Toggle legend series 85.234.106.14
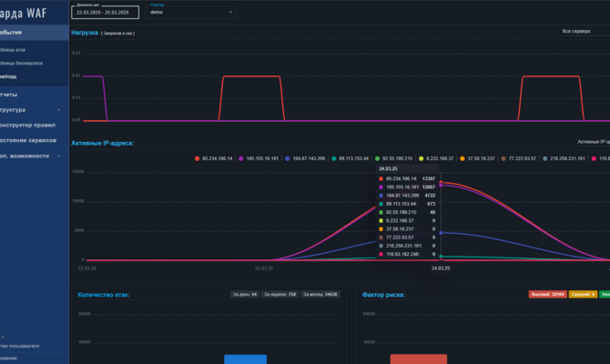The height and width of the screenshot is (364, 610). (x=214, y=158)
